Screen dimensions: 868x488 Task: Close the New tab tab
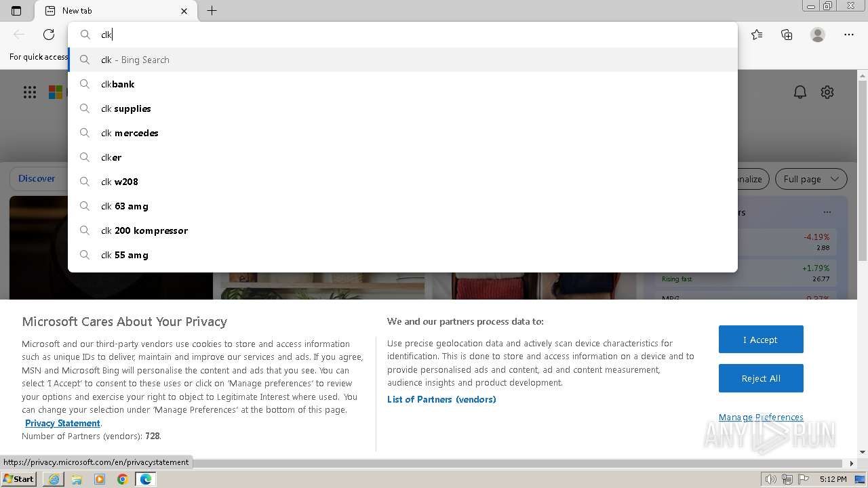pos(184,11)
